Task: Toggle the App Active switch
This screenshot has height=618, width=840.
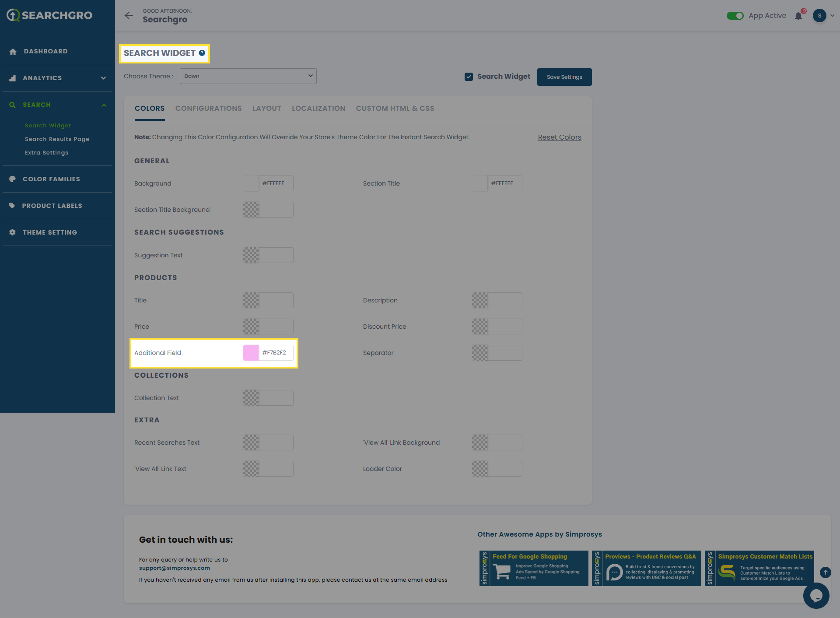Action: (735, 16)
